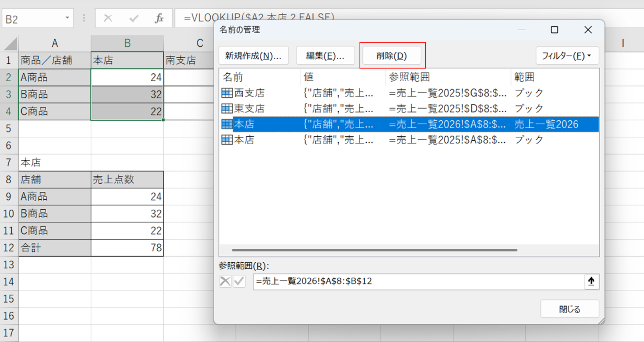Image resolution: width=644 pixels, height=342 pixels.
Task: Click the reference cancel X icon
Action: (x=225, y=281)
